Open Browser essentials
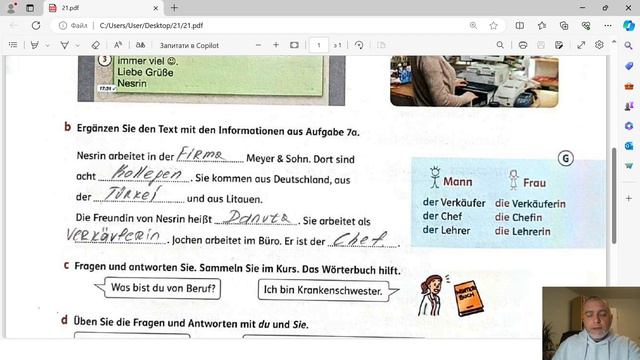The height and width of the screenshot is (360, 640). coord(586,25)
